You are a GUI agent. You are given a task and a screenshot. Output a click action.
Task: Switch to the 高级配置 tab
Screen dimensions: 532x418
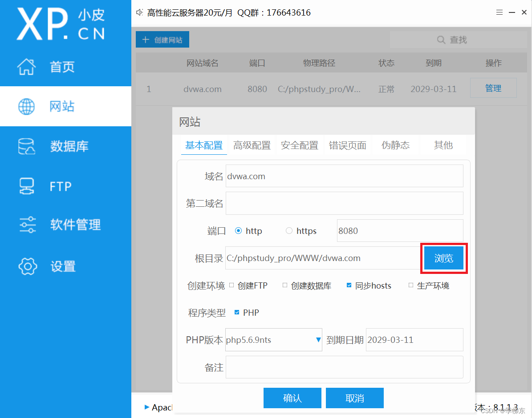click(x=252, y=145)
